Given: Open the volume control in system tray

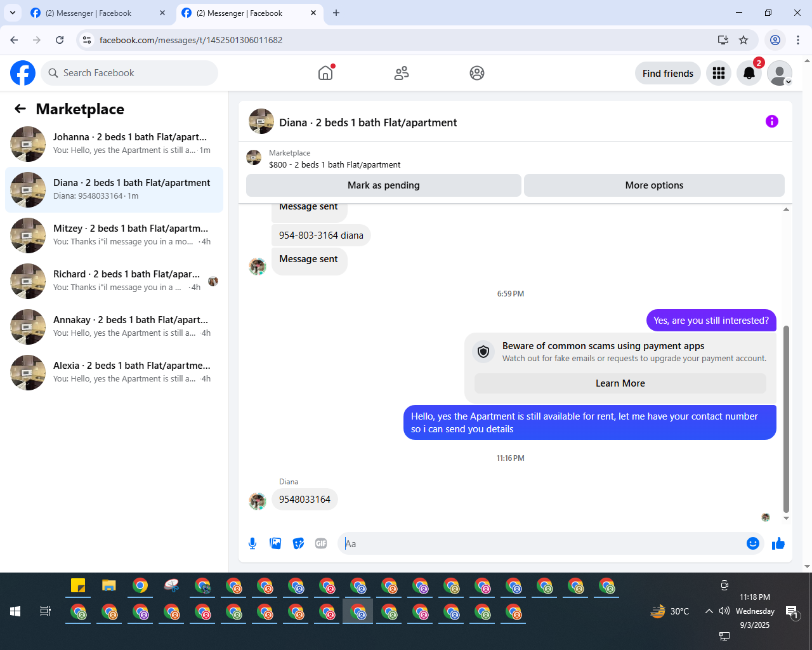Looking at the screenshot, I should pyautogui.click(x=724, y=611).
